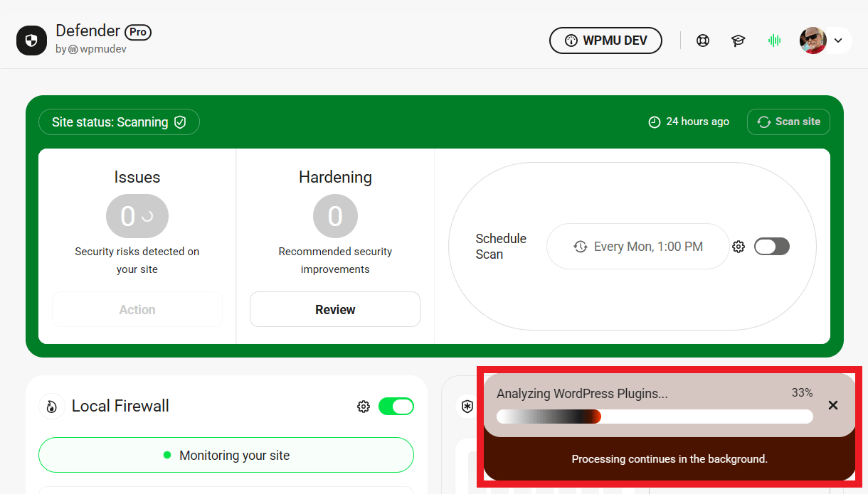Click the Defender shield logo icon

31,41
